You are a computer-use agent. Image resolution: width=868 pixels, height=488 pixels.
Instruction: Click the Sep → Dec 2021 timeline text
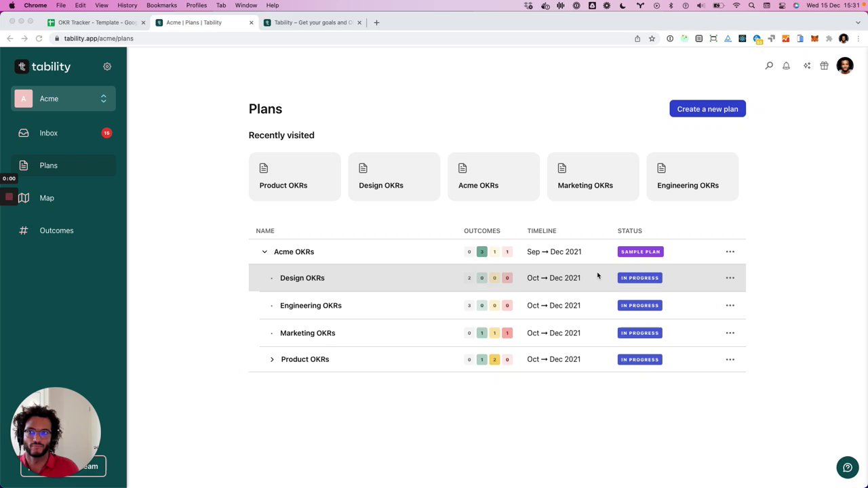coord(554,252)
